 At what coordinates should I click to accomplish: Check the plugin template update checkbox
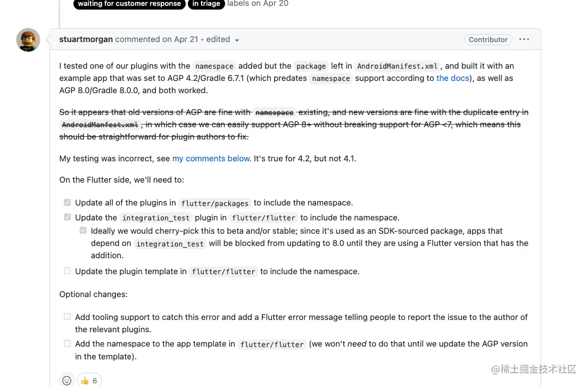[67, 271]
